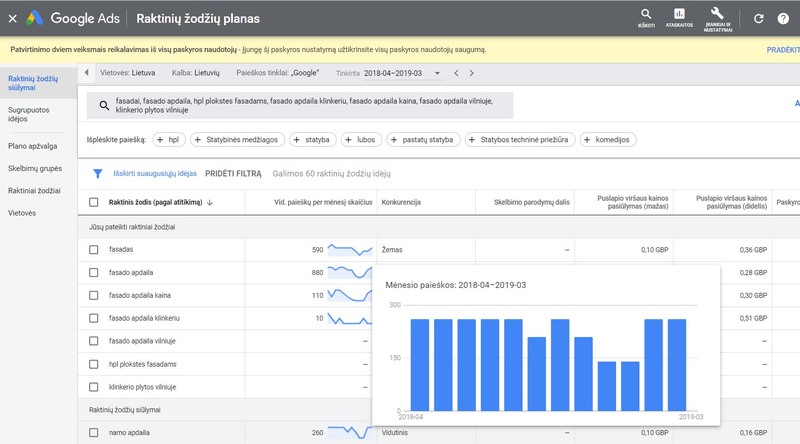This screenshot has width=800, height=444.
Task: Click PRIDĖTI FILTRĄ button
Action: [x=233, y=174]
